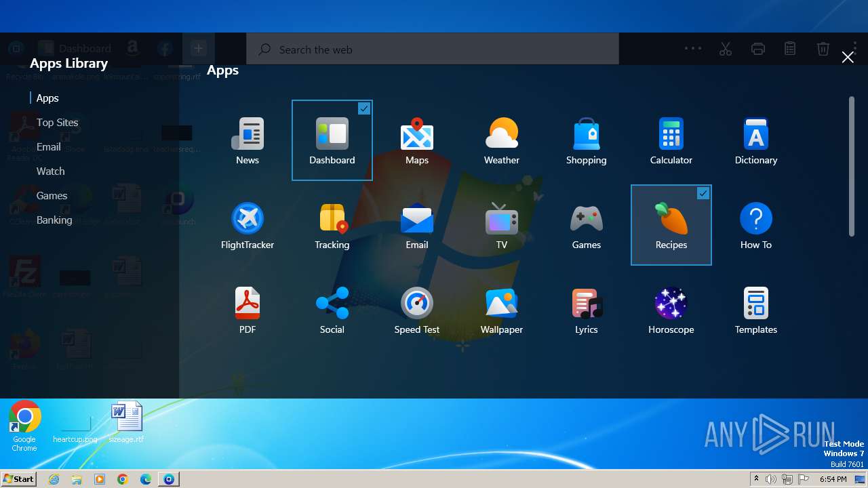
Task: Close the Apps Library overlay
Action: [848, 58]
